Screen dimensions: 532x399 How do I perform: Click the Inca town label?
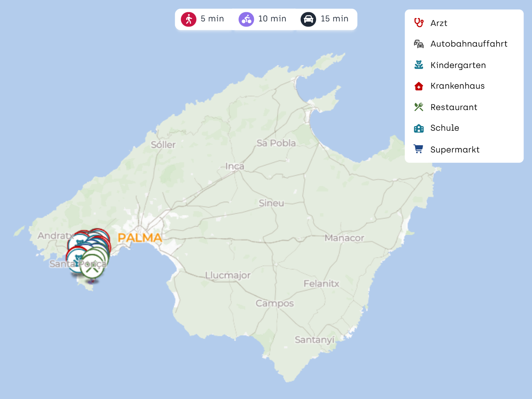pos(235,166)
